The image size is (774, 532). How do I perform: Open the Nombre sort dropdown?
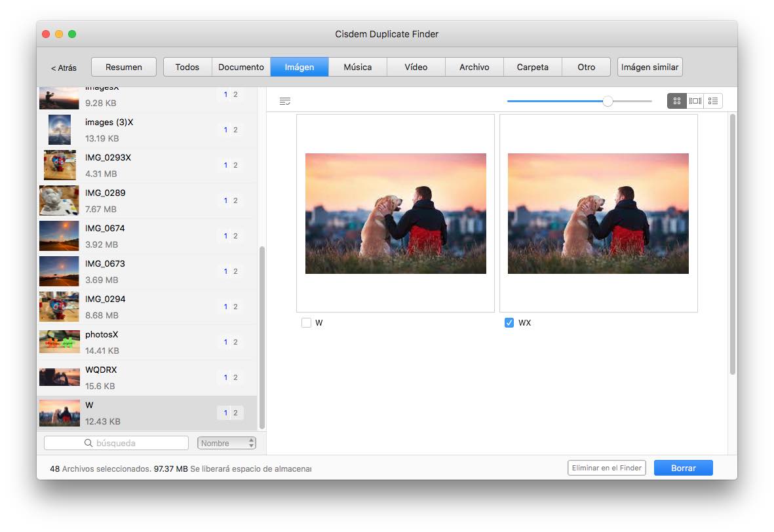pos(226,442)
